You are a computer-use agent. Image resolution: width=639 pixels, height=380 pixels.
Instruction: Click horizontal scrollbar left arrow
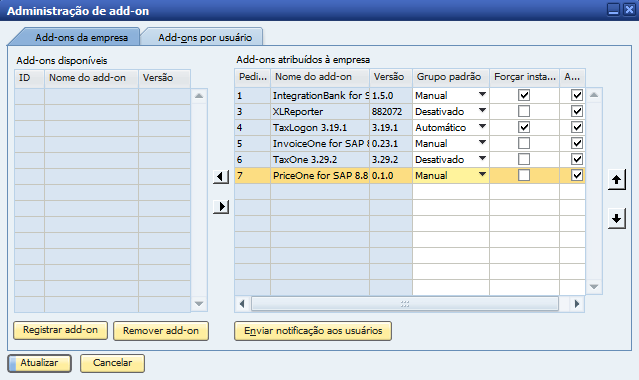click(242, 304)
